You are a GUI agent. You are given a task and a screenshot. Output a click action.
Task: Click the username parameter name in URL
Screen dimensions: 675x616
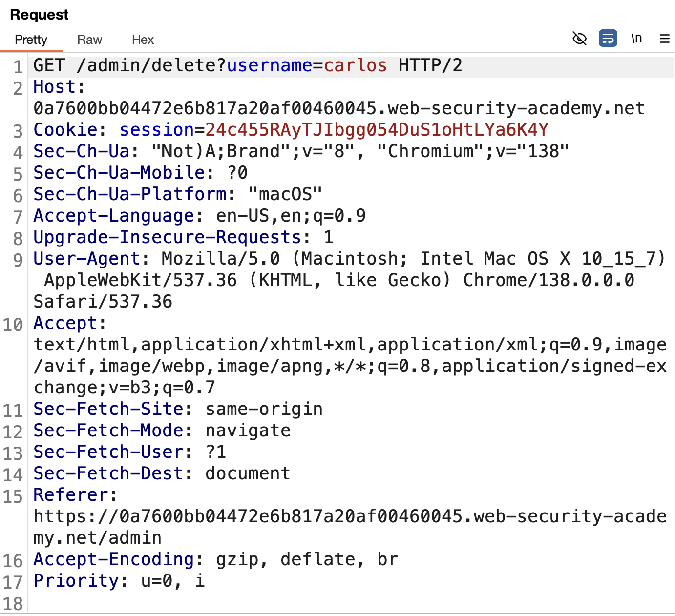270,65
